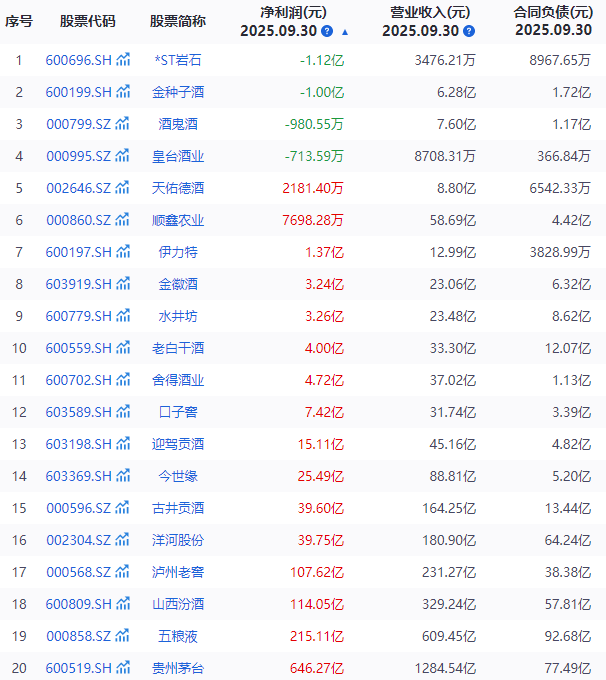Open the chart icon beside 603589.SH
This screenshot has height=680, width=606.
[123, 412]
